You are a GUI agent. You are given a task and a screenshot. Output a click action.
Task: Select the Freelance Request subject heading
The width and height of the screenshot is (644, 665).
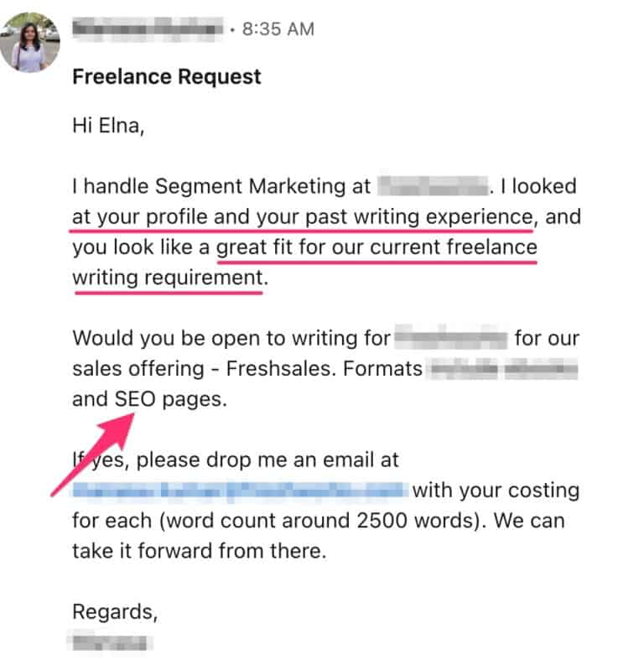click(167, 77)
